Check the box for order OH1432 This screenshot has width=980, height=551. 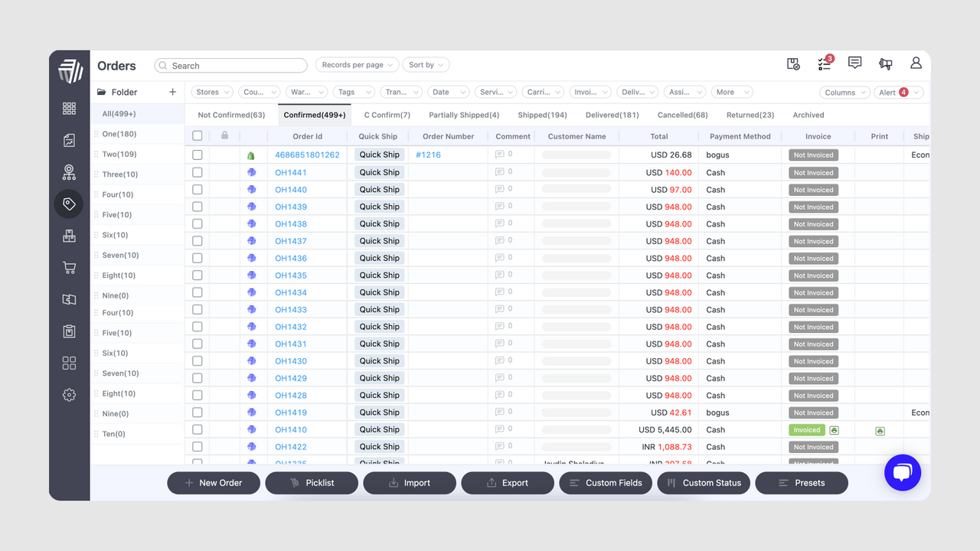[x=198, y=327]
